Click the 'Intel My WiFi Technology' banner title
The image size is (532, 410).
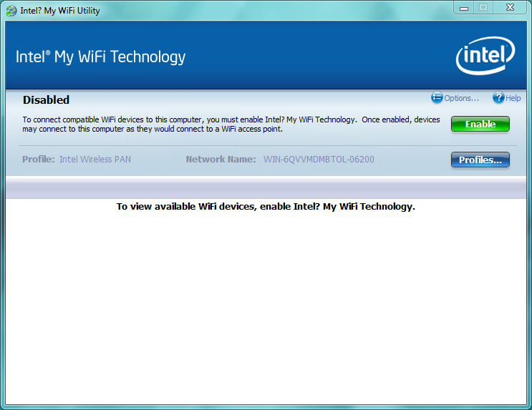100,57
